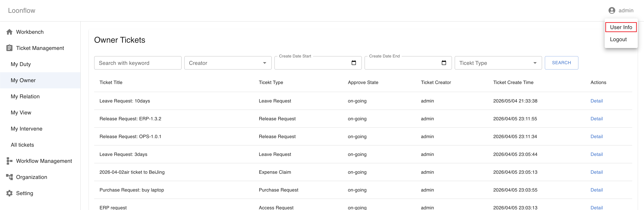Open My Intervene tickets

point(40,129)
